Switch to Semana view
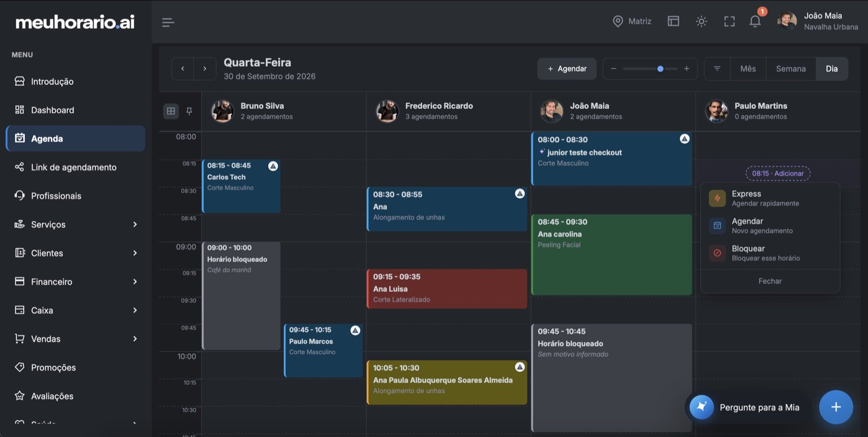The image size is (868, 437). [791, 69]
